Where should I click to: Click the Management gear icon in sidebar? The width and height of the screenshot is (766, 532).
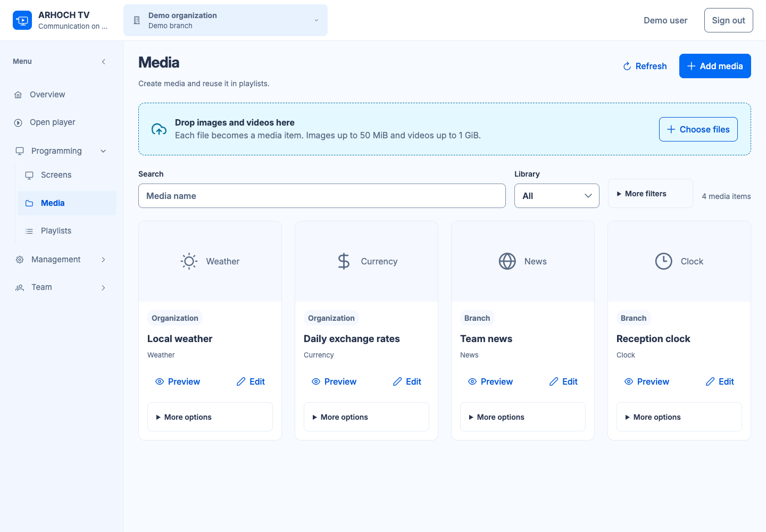(x=20, y=260)
